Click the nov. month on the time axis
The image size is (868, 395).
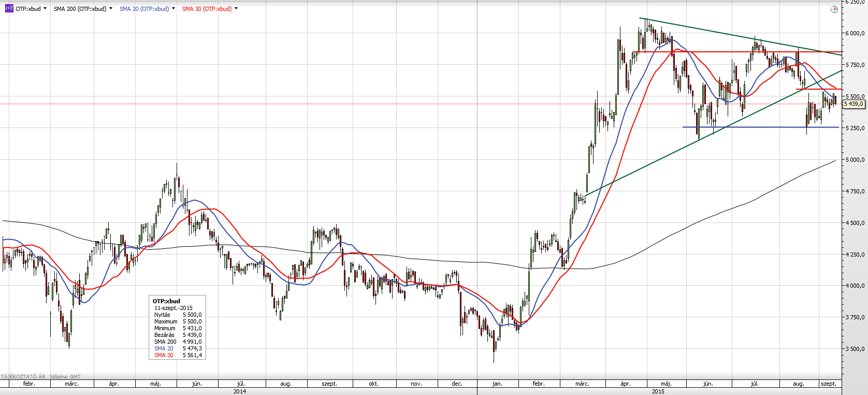(416, 384)
